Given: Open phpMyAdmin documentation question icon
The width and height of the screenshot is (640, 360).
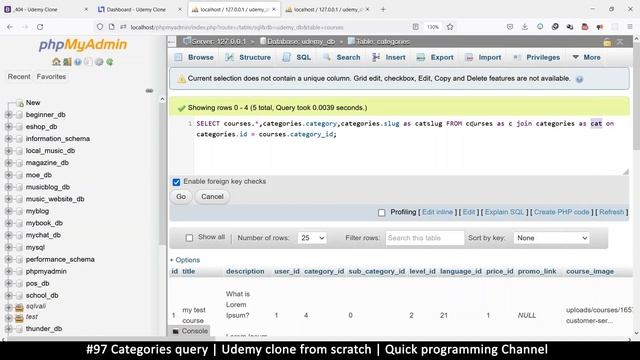Looking at the screenshot, I should 78,62.
